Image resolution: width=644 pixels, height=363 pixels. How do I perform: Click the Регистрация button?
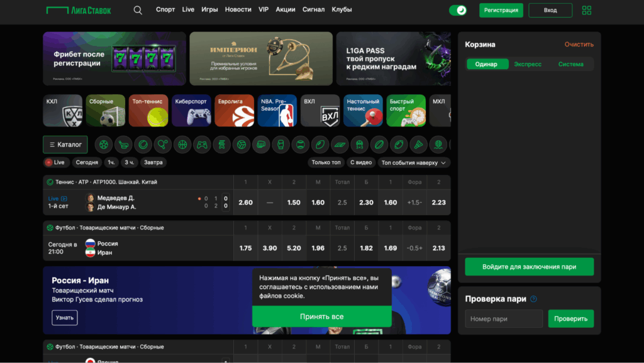point(501,10)
